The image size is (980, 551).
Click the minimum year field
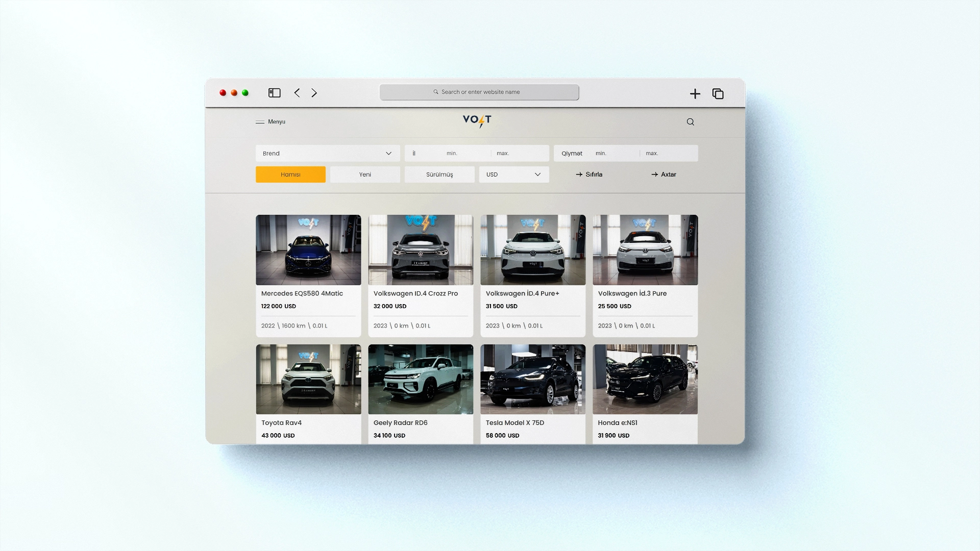464,154
